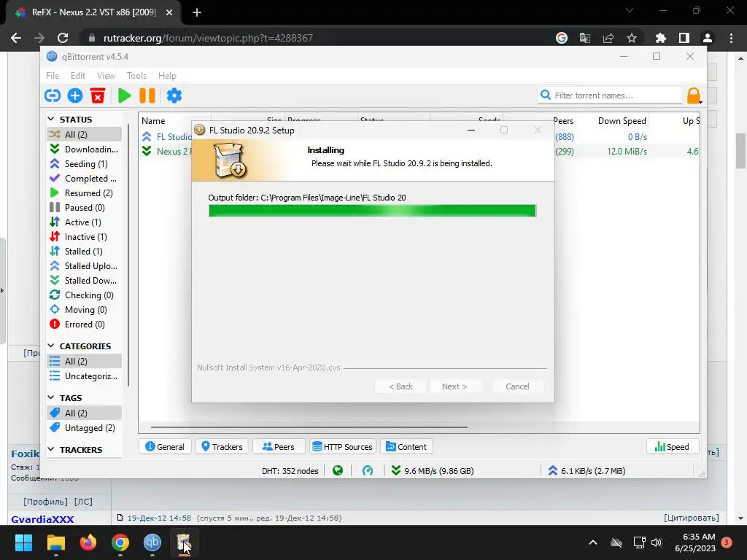The height and width of the screenshot is (560, 747).
Task: Click the Google account G icon
Action: click(562, 38)
